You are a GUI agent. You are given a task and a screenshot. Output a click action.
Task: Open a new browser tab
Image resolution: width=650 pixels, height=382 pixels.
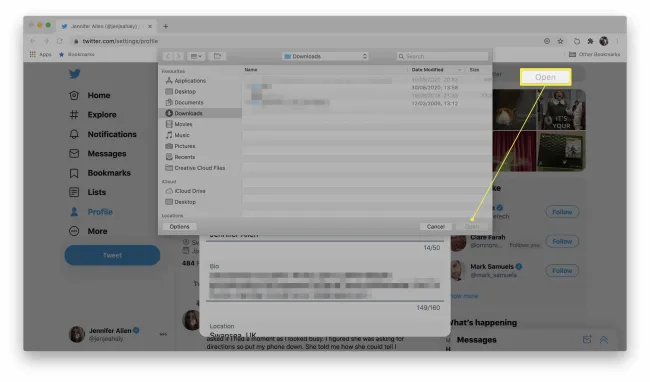(165, 26)
